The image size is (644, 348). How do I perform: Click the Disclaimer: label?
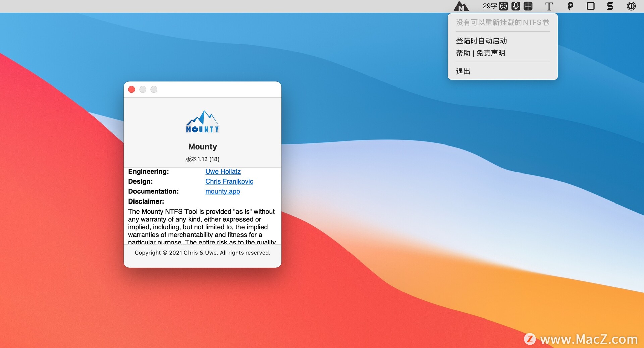[146, 201]
